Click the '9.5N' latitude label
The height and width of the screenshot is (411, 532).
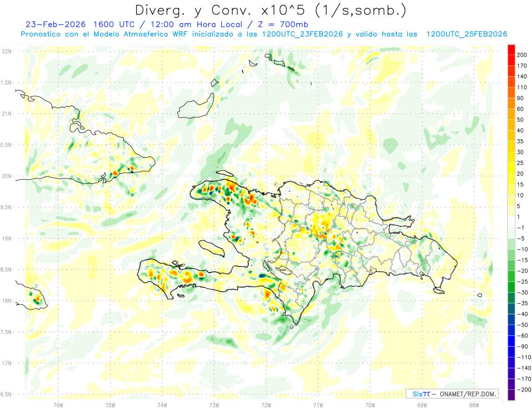7,207
